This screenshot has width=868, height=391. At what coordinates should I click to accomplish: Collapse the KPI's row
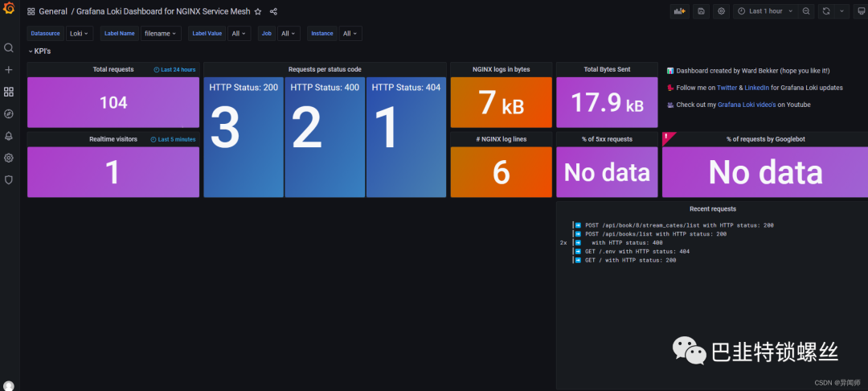39,51
